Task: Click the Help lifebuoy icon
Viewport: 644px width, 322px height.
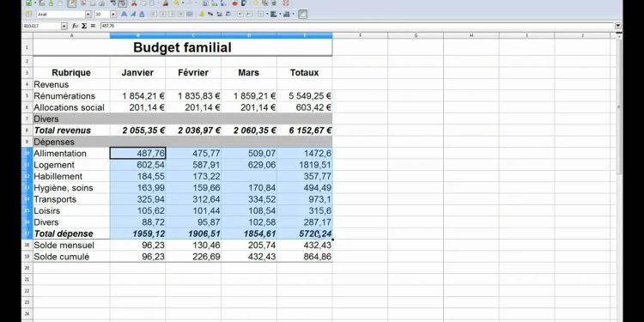Action: tap(286, 3)
